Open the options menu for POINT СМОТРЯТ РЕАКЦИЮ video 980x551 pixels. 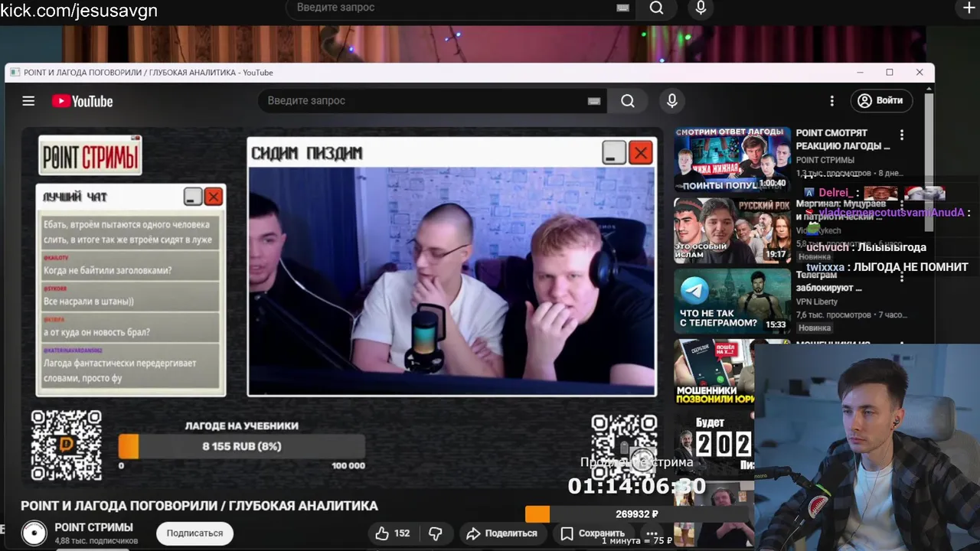[902, 135]
